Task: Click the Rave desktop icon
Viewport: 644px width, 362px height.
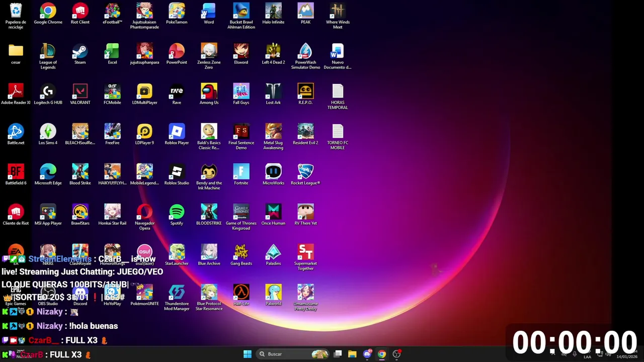Action: [177, 94]
